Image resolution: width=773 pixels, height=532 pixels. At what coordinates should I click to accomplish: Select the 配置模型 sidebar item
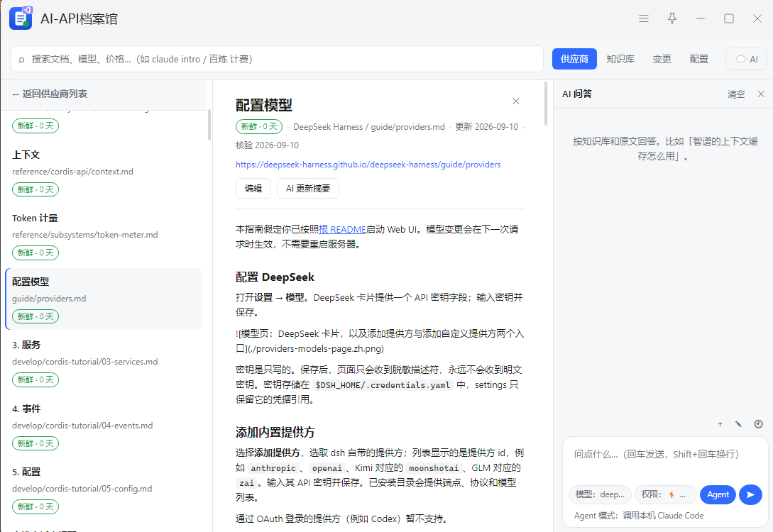(104, 299)
